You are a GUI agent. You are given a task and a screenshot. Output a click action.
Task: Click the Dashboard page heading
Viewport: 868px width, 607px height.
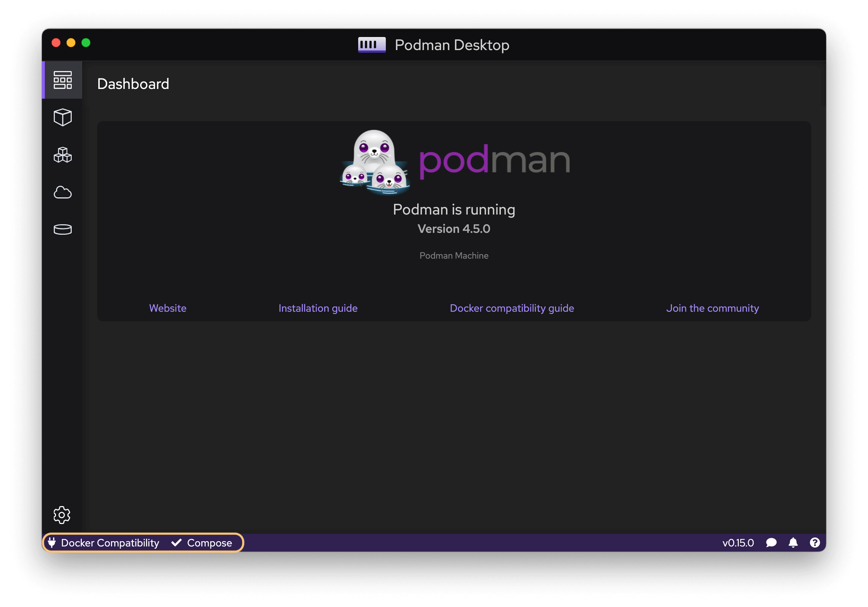tap(133, 84)
